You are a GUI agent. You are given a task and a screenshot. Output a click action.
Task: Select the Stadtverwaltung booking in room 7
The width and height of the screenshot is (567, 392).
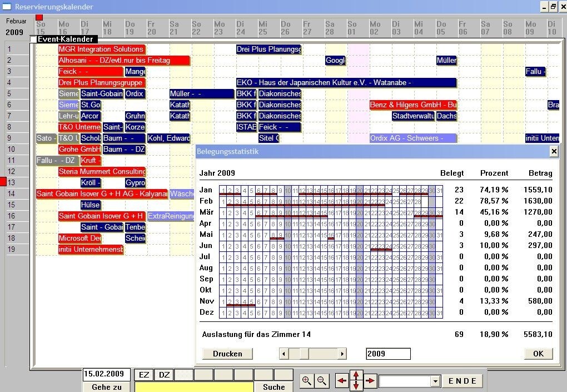[414, 116]
